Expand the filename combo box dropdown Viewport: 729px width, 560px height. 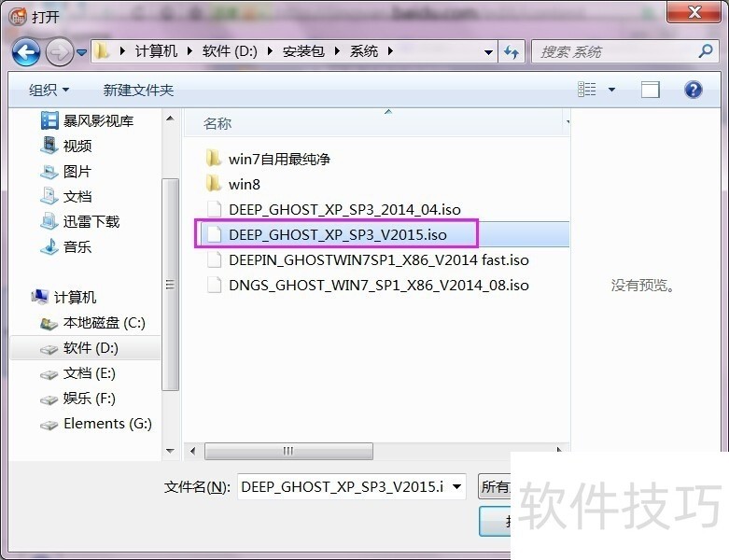[456, 486]
